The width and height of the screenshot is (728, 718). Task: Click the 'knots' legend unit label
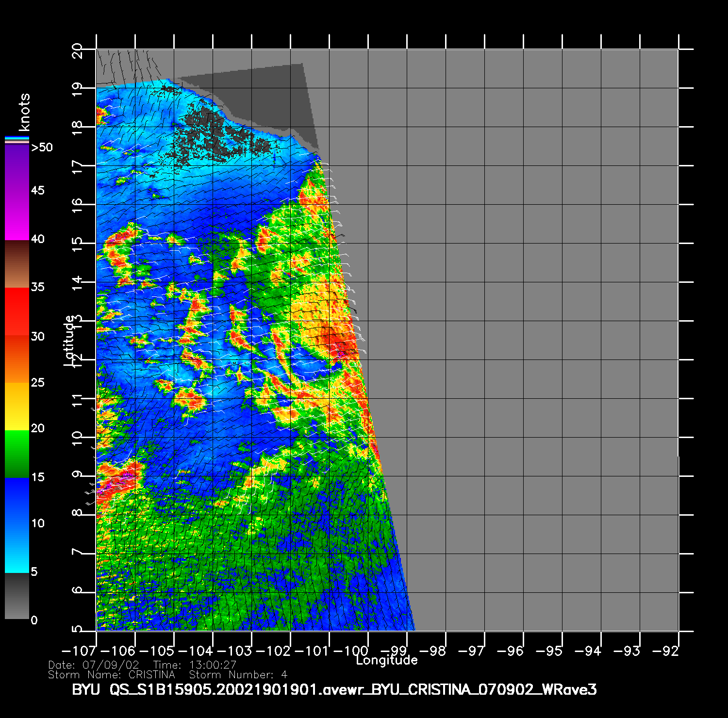[24, 113]
